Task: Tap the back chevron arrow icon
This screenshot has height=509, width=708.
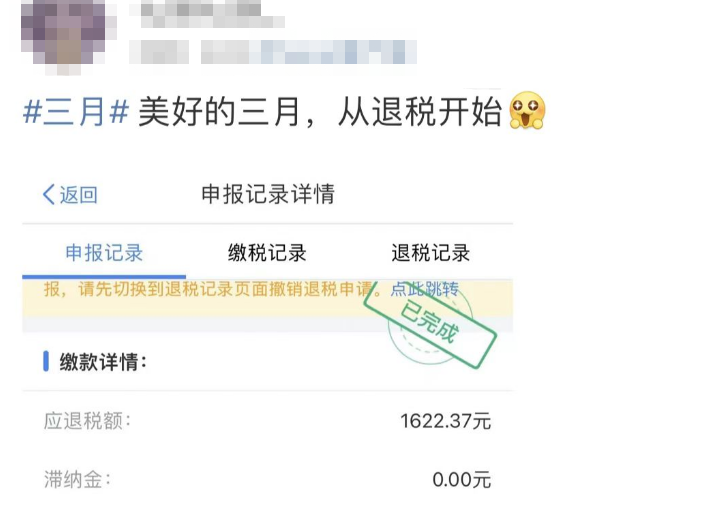Action: 48,195
